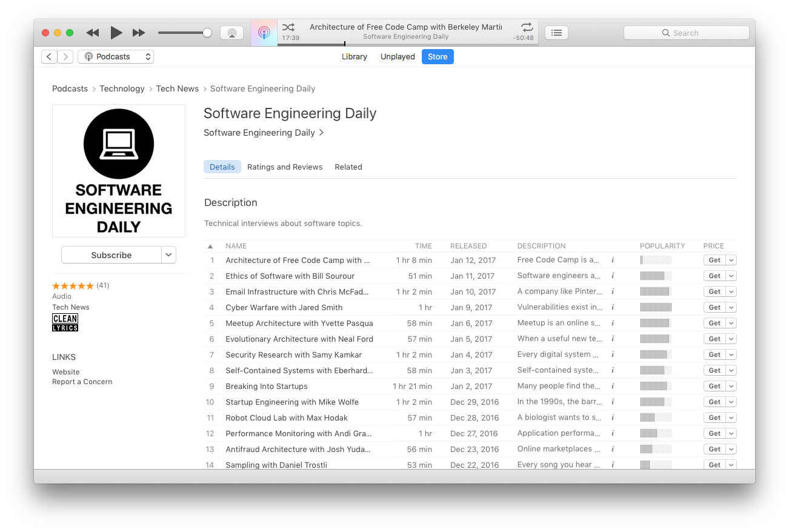Viewport: 789px width, 532px height.
Task: Open the Up Next list icon
Action: click(x=556, y=33)
